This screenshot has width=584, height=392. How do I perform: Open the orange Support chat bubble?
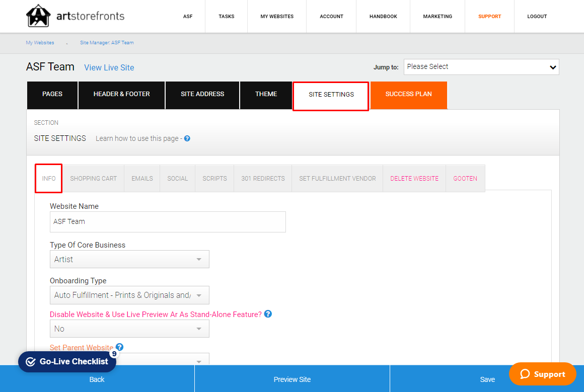click(542, 374)
